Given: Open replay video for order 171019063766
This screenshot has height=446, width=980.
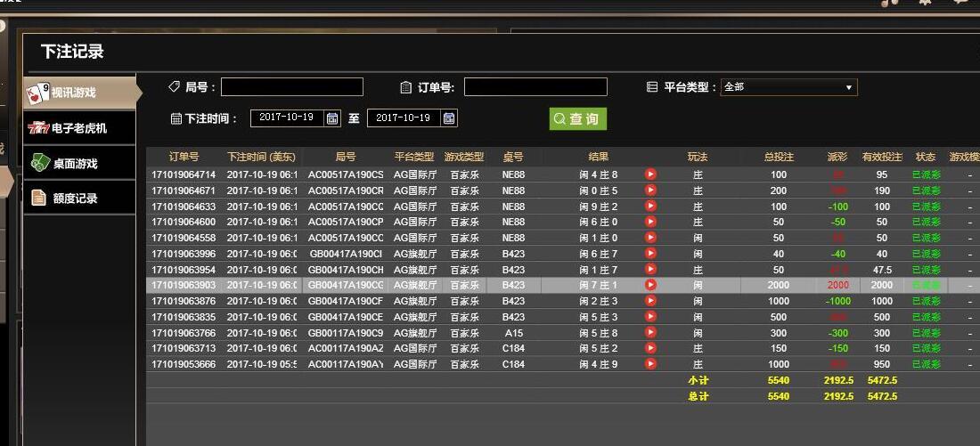Looking at the screenshot, I should (650, 333).
